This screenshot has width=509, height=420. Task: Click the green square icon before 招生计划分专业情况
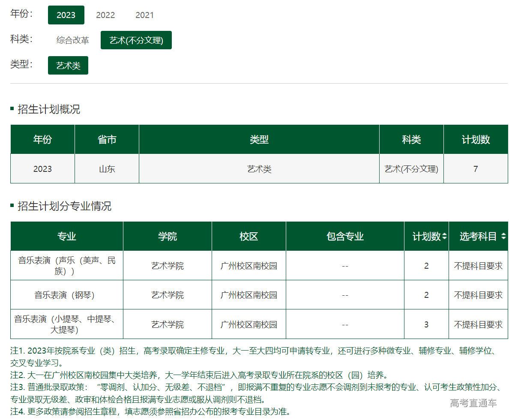click(12, 207)
